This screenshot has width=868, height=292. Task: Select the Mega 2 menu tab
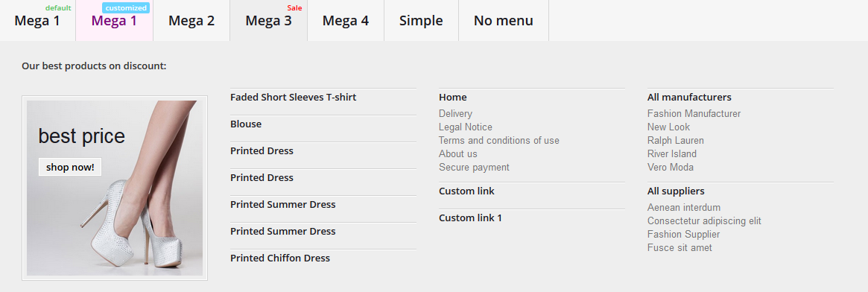[191, 20]
